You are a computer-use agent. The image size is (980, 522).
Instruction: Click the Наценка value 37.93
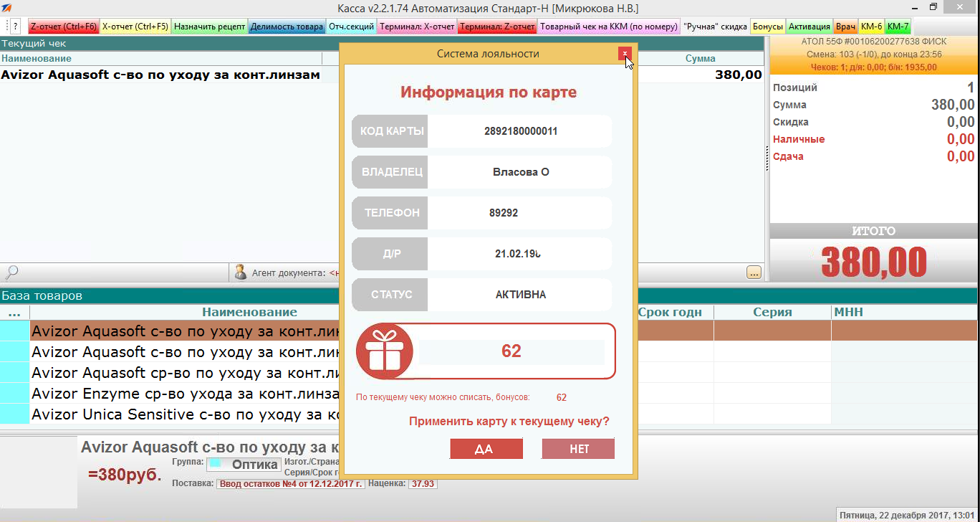pos(423,483)
